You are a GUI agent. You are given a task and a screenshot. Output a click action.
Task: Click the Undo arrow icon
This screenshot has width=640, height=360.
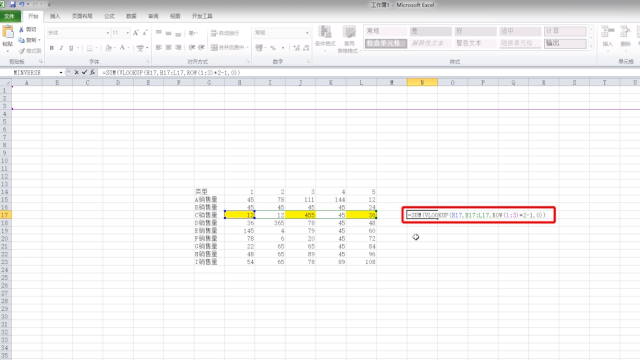pyautogui.click(x=22, y=4)
